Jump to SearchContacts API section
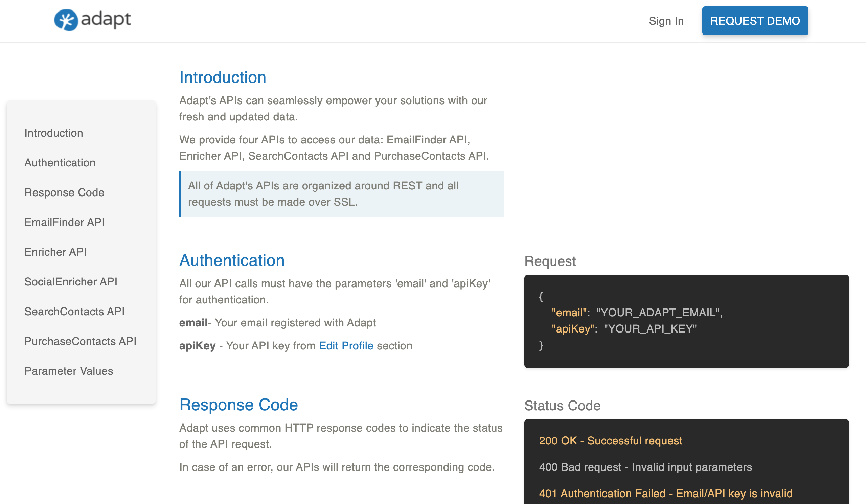This screenshot has height=504, width=866. click(x=74, y=311)
